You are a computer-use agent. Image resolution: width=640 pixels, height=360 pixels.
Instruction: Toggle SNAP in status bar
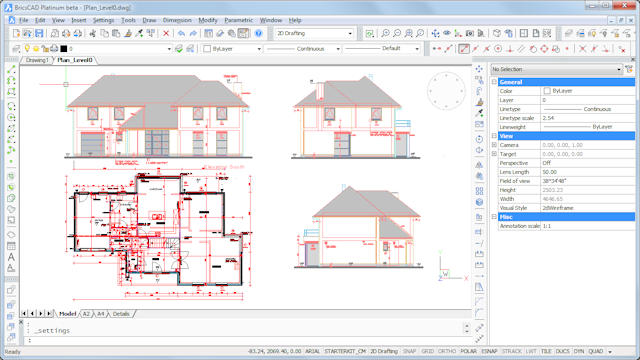coord(409,351)
